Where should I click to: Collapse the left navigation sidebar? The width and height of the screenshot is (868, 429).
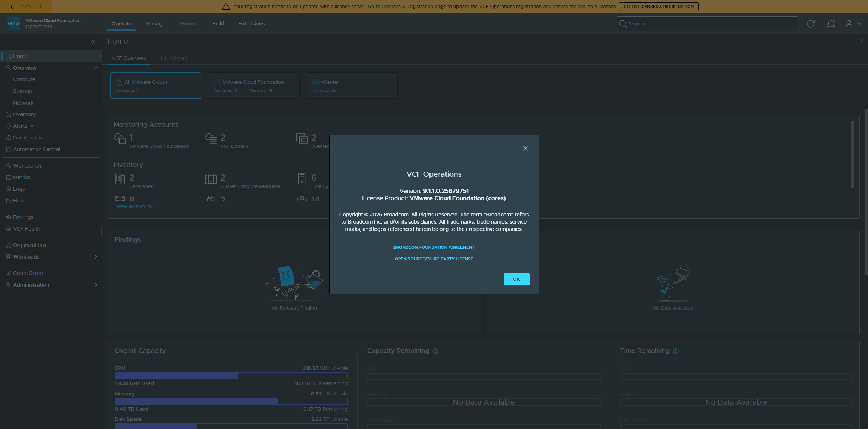click(x=93, y=42)
